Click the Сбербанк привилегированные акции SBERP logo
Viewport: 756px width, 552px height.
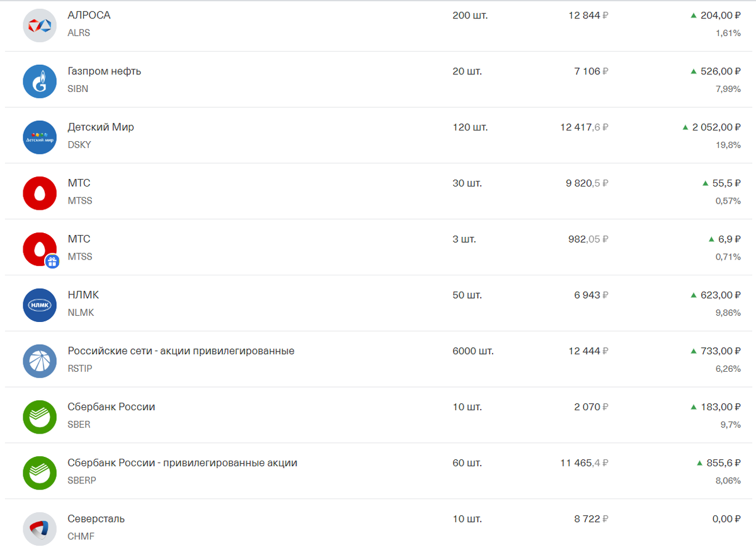tap(40, 473)
